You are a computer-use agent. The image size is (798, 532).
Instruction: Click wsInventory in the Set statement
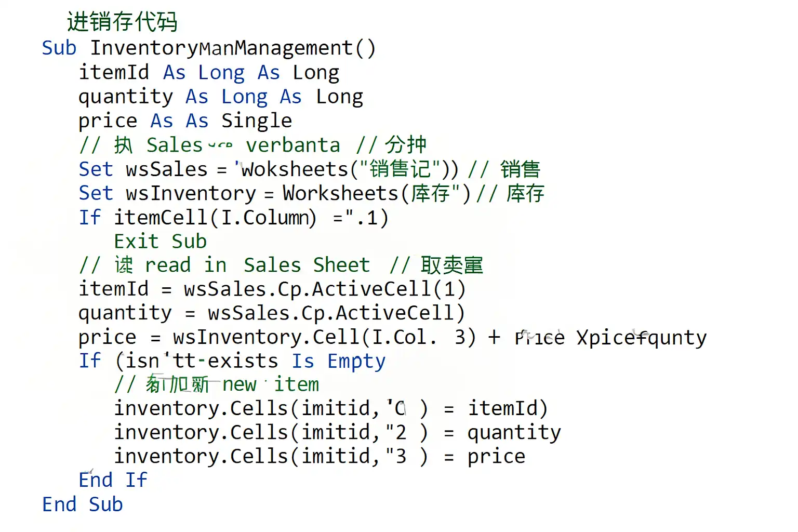[191, 193]
